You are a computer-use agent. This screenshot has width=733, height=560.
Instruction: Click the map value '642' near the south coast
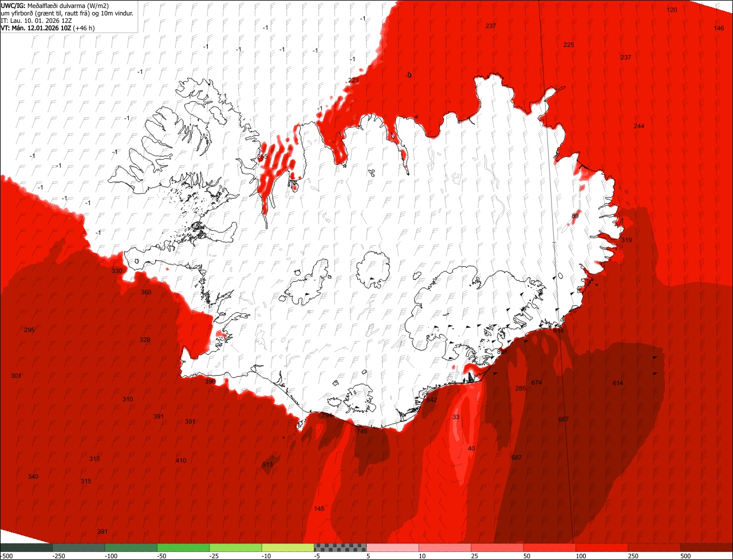coord(432,400)
